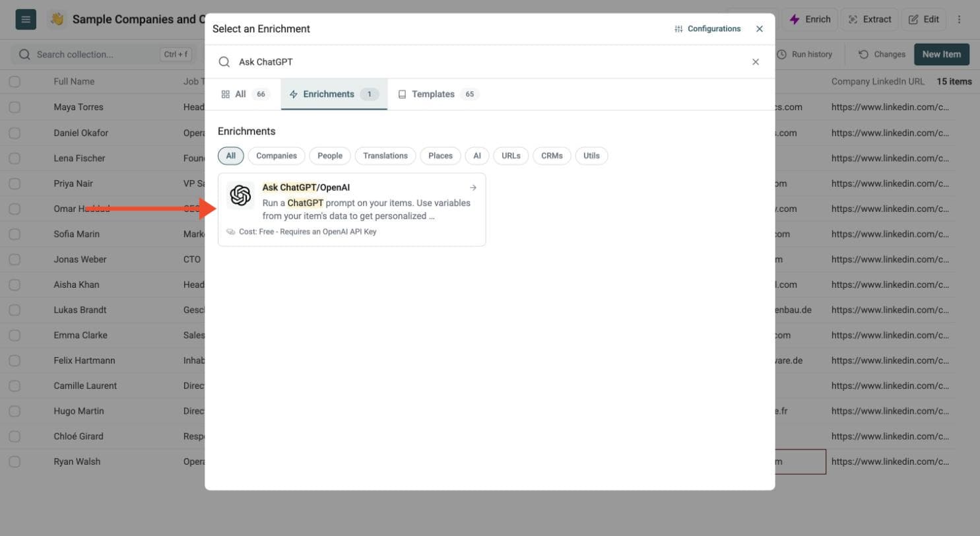Image resolution: width=980 pixels, height=536 pixels.
Task: Open Run history
Action: coord(804,54)
